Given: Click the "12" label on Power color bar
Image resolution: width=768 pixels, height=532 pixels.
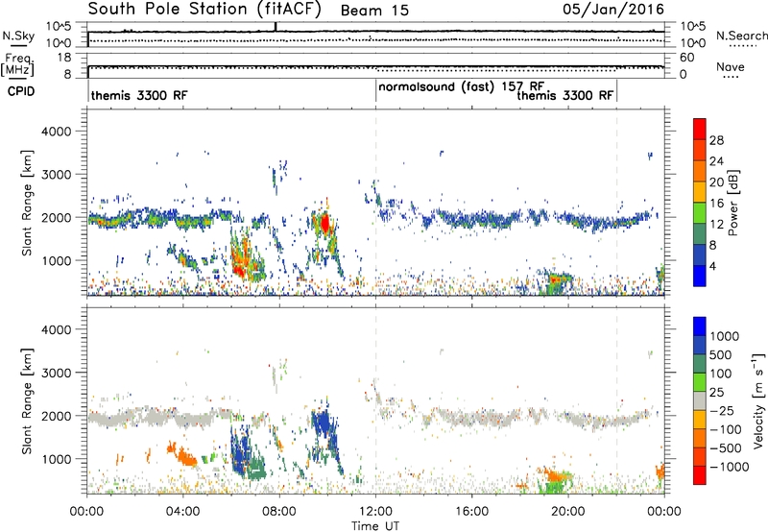Looking at the screenshot, I should point(716,225).
